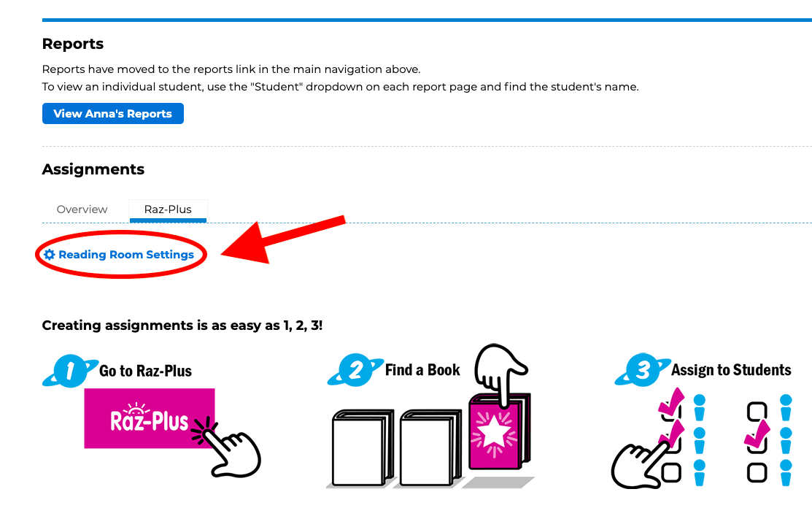Click the gear icon beside Reading Room Settings
Viewport: 812px width, 508px height.
(49, 254)
